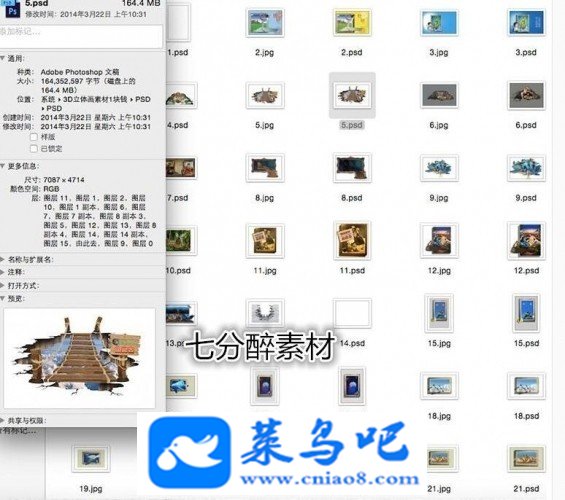Viewport: 565px width, 500px height.
Task: Click the 8.jpg file icon
Action: point(265,168)
